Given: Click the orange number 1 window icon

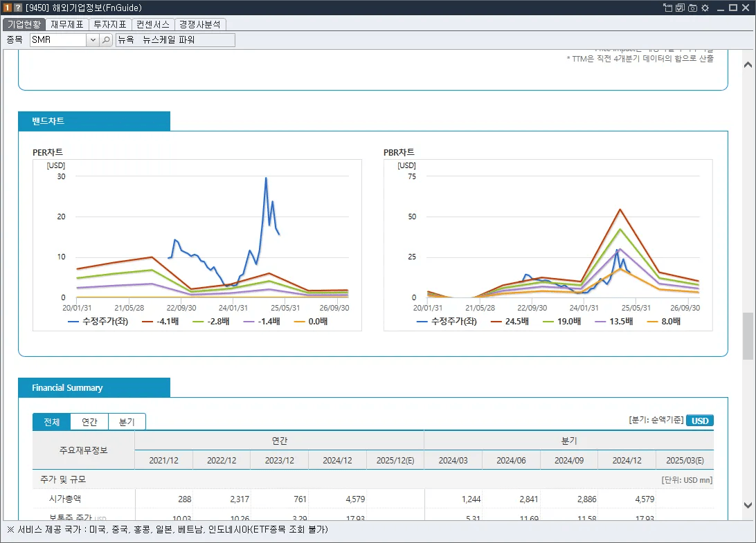Looking at the screenshot, I should click(x=7, y=8).
